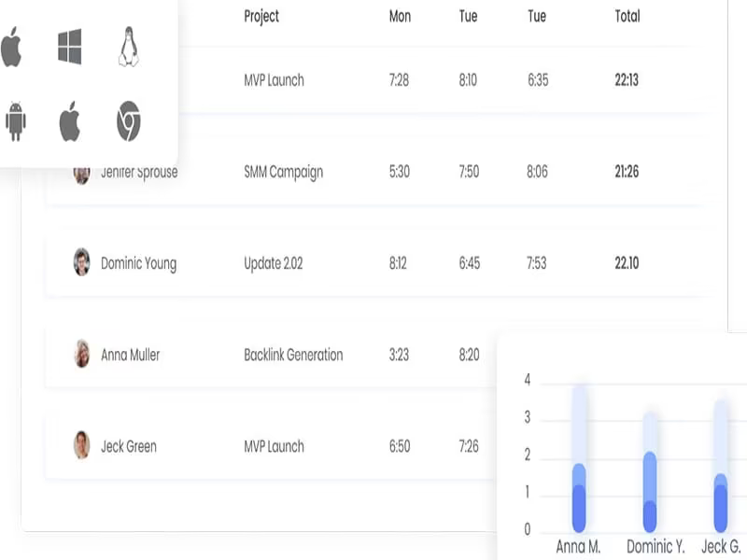Open the Jenifer Sprouse name link
Screen dimensions: 747x560
139,174
